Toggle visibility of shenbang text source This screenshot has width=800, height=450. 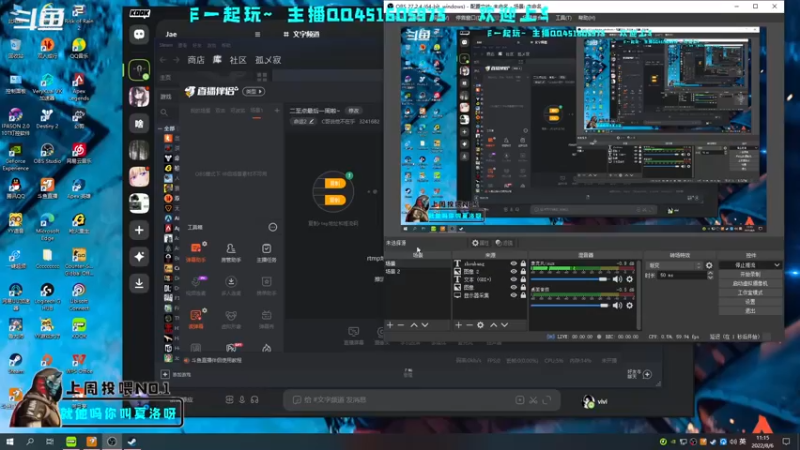514,264
